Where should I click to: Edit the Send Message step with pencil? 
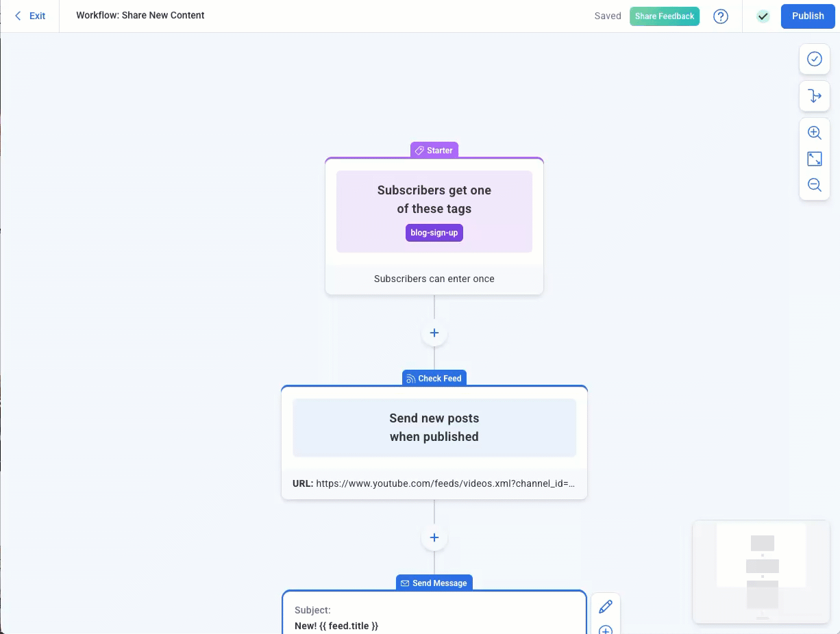point(605,607)
